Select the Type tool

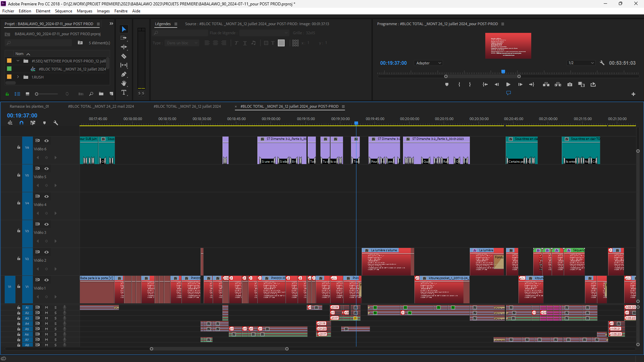124,93
